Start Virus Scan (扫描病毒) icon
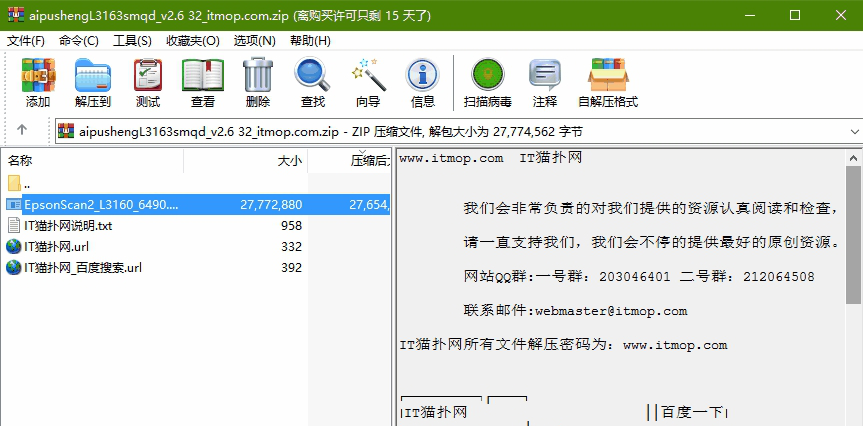The height and width of the screenshot is (443, 863). coord(488,76)
